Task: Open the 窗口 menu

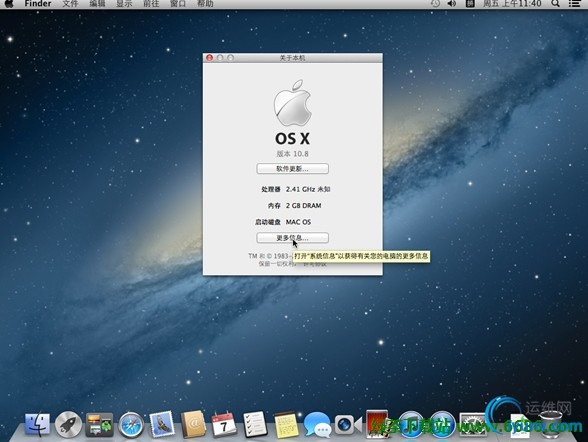Action: click(178, 4)
